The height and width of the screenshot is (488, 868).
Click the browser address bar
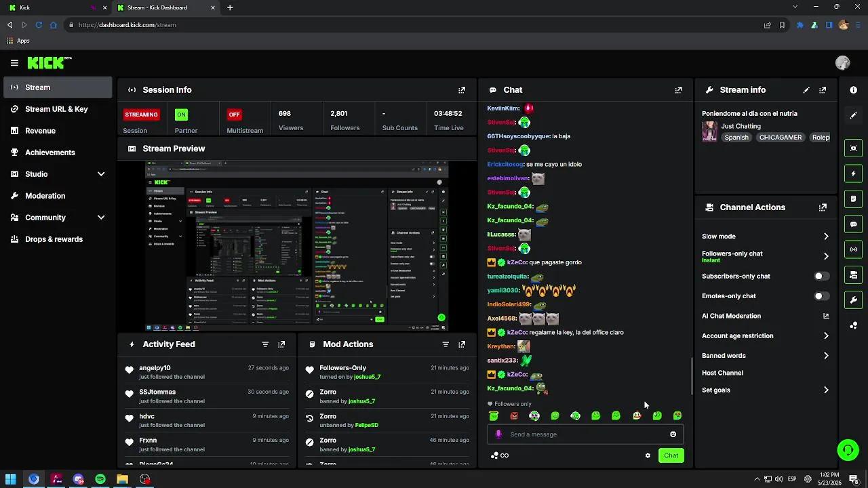point(414,25)
